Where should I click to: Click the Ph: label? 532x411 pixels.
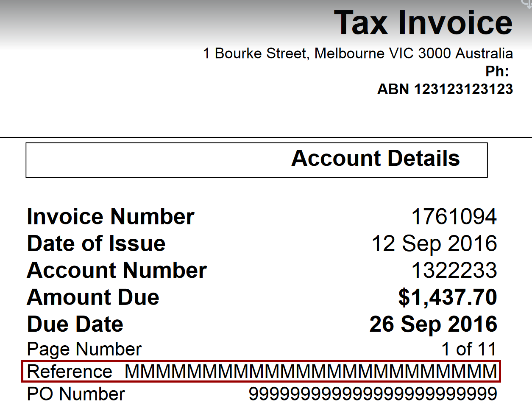497,71
